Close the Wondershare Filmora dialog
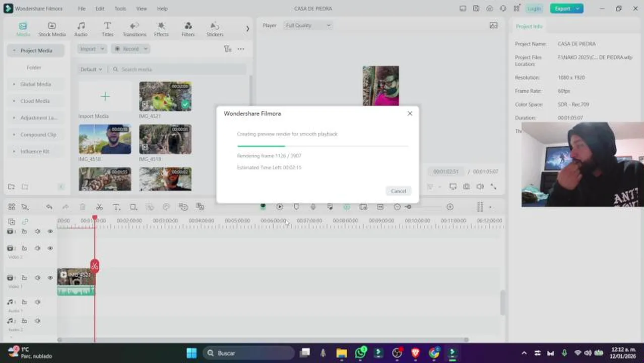The height and width of the screenshot is (363, 644). point(410,113)
